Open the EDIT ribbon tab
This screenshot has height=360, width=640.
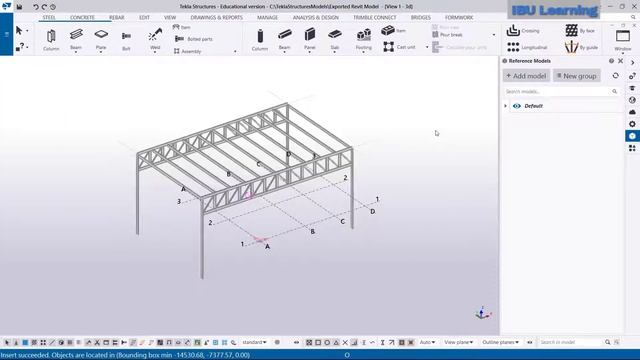pos(144,18)
